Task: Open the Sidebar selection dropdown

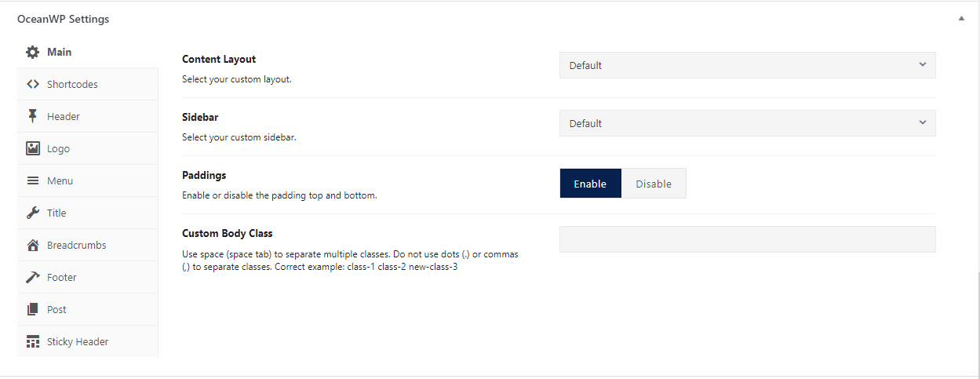Action: pos(747,123)
